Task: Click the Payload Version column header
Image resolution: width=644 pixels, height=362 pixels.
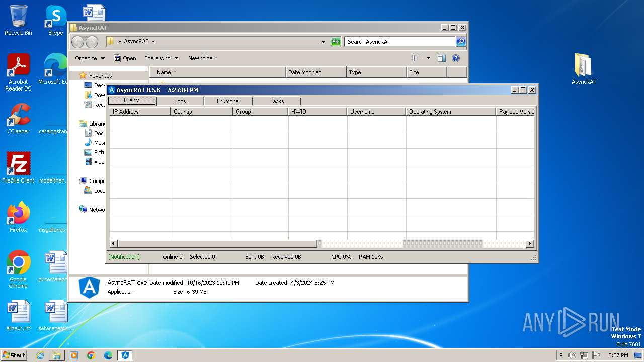Action: 515,112
